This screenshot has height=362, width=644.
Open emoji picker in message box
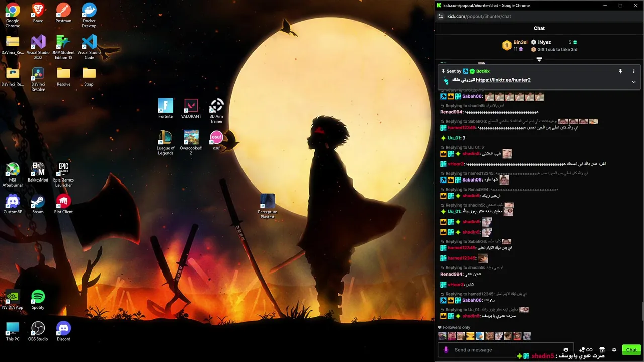566,350
